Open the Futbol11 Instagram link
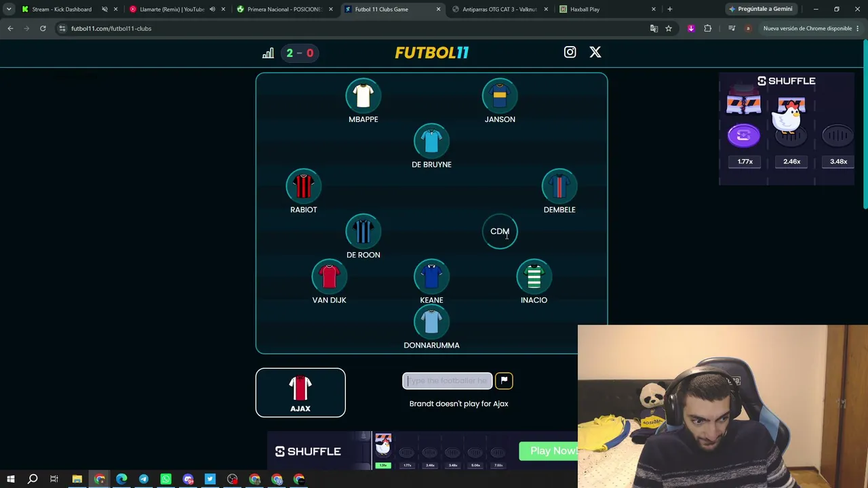 570,52
